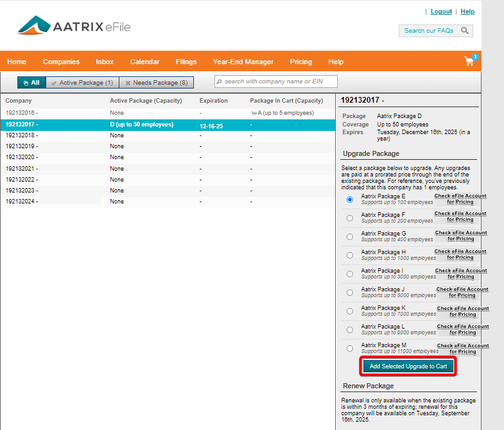The height and width of the screenshot is (430, 504).
Task: Select Aatrix Package J radio button
Action: click(x=350, y=293)
